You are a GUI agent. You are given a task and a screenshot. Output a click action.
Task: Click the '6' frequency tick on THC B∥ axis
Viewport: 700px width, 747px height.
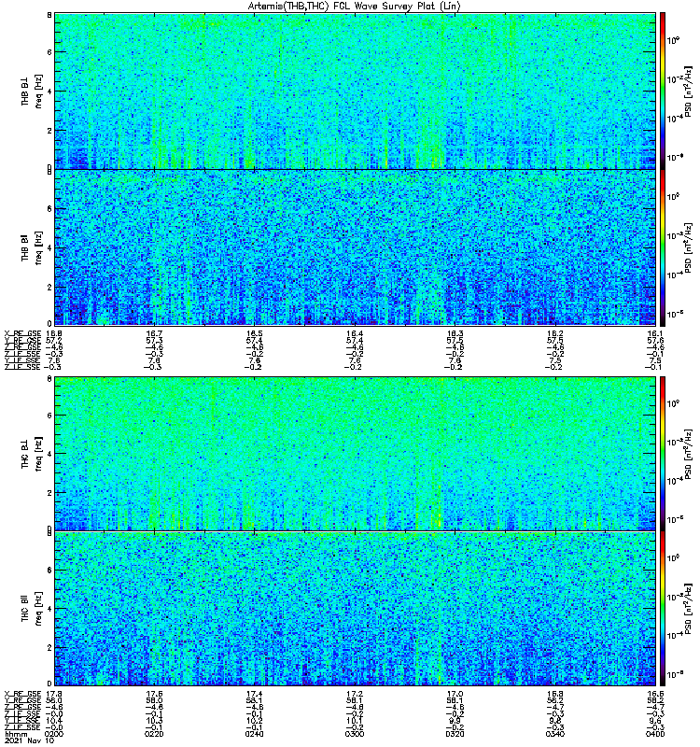[49, 571]
